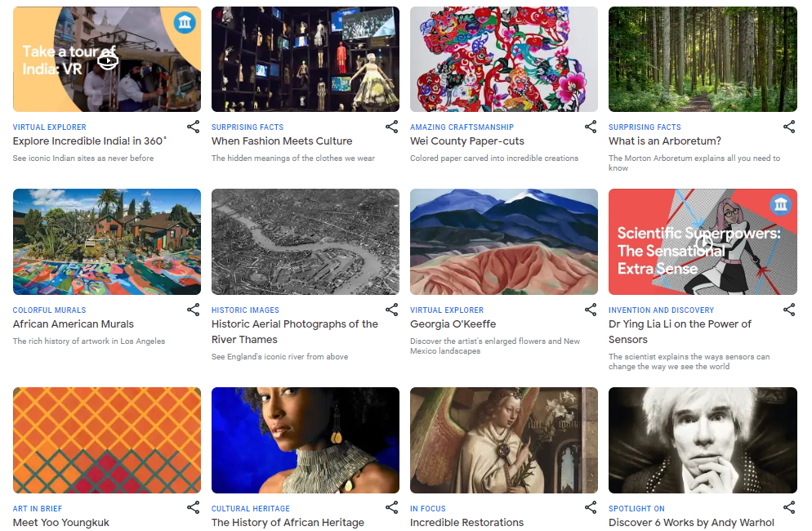
Task: Open the angel painting restoration thumbnail
Action: coord(504,440)
